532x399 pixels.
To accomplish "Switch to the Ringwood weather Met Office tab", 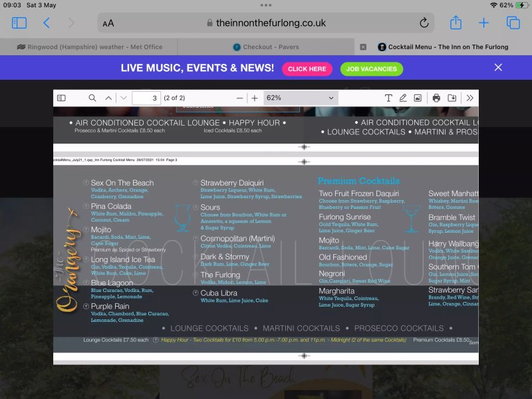I will pyautogui.click(x=90, y=47).
